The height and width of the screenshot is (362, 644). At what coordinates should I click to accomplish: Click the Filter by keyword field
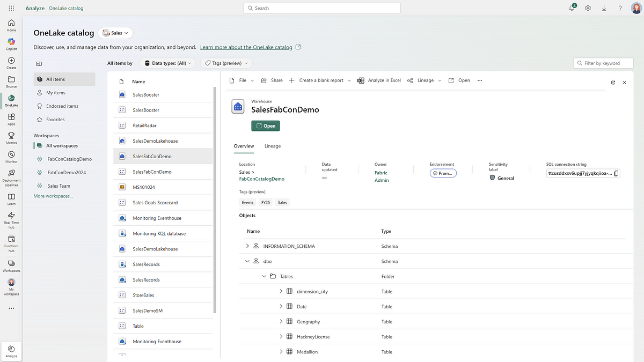pyautogui.click(x=603, y=63)
